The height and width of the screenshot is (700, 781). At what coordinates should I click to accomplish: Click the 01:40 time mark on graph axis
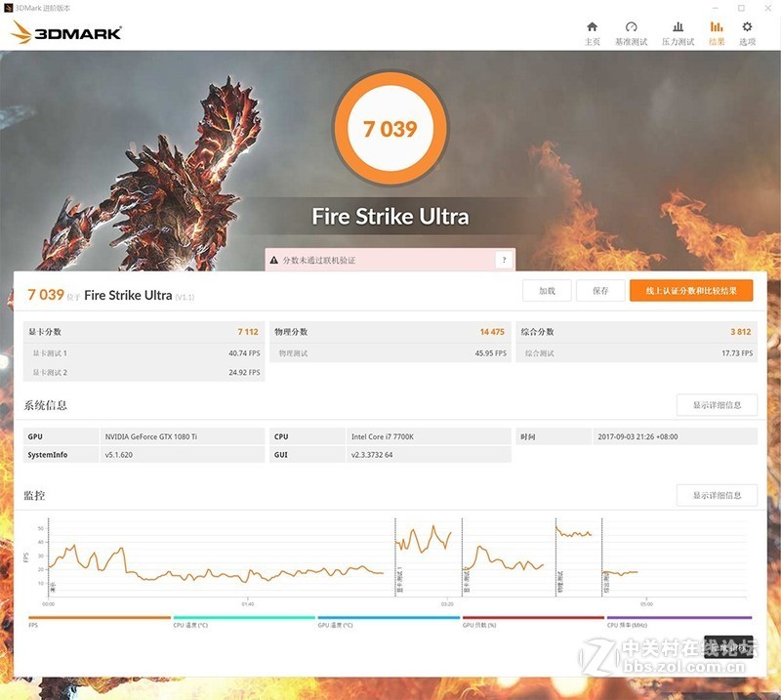click(x=248, y=604)
